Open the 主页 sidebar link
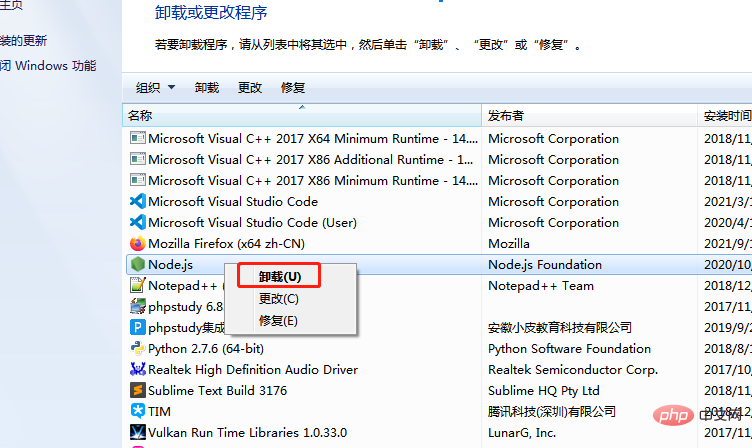Image resolution: width=752 pixels, height=448 pixels. pos(12,5)
